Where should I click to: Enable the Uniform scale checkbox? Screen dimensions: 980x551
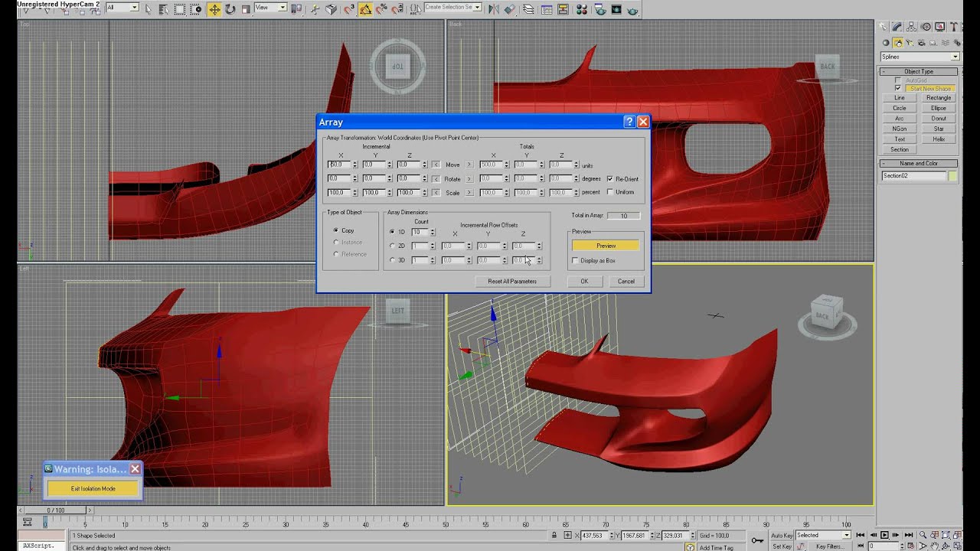click(610, 192)
